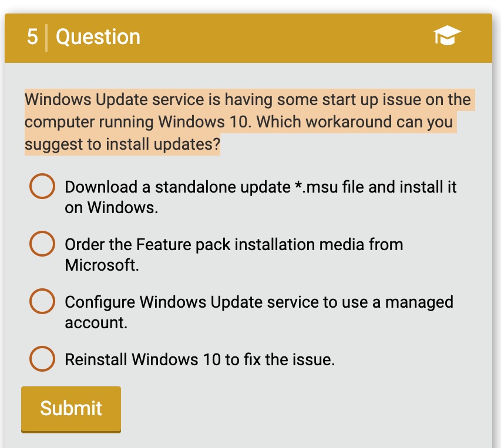Click the reinstall answer text
501x448 pixels.
click(x=199, y=359)
